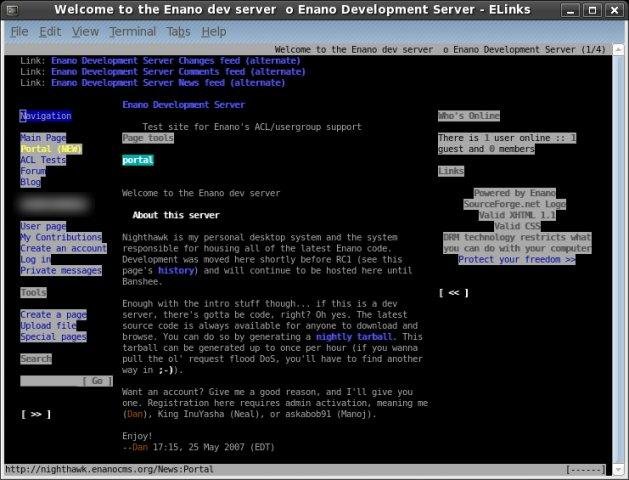
Task: Follow the News feed alternate link
Action: point(168,83)
